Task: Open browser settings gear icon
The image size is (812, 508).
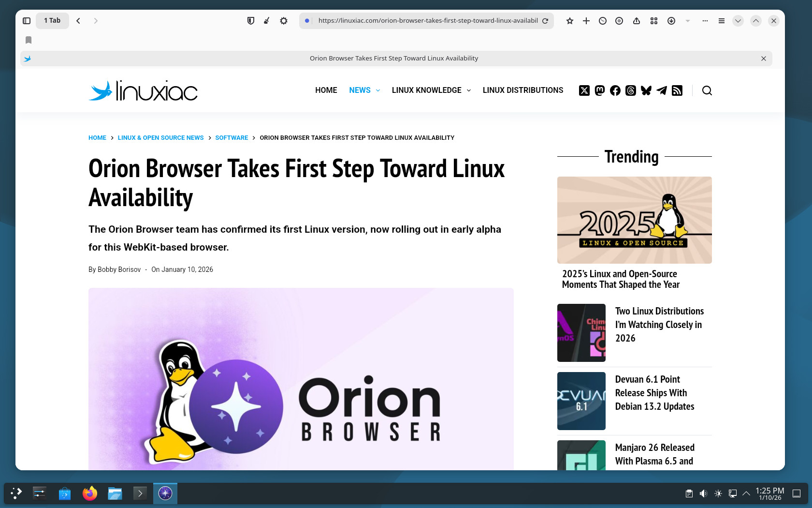Action: [x=284, y=21]
